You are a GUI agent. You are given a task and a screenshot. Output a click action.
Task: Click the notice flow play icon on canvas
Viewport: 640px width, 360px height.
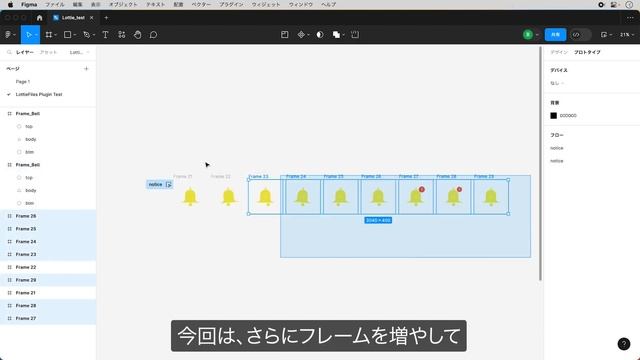(169, 184)
